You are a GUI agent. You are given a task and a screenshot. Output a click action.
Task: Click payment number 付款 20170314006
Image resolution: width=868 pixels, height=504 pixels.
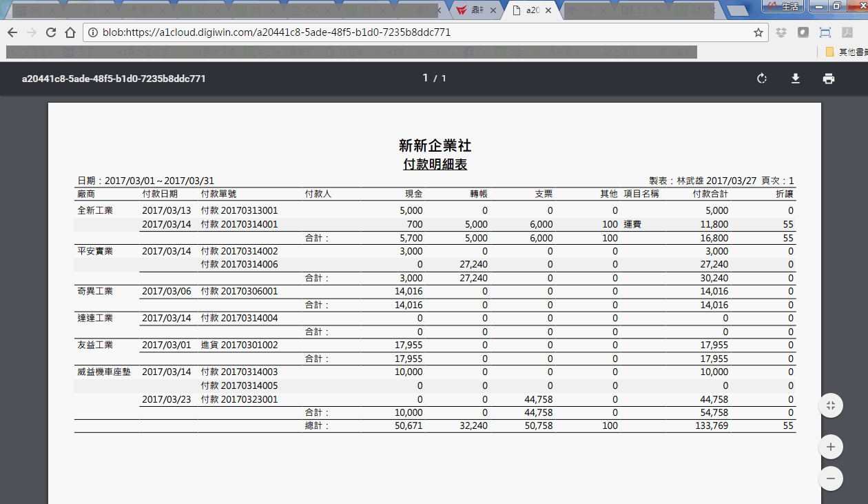[239, 264]
